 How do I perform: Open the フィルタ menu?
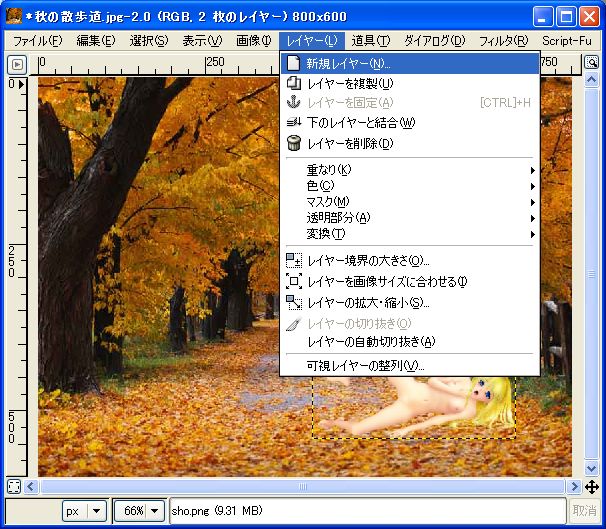click(503, 41)
